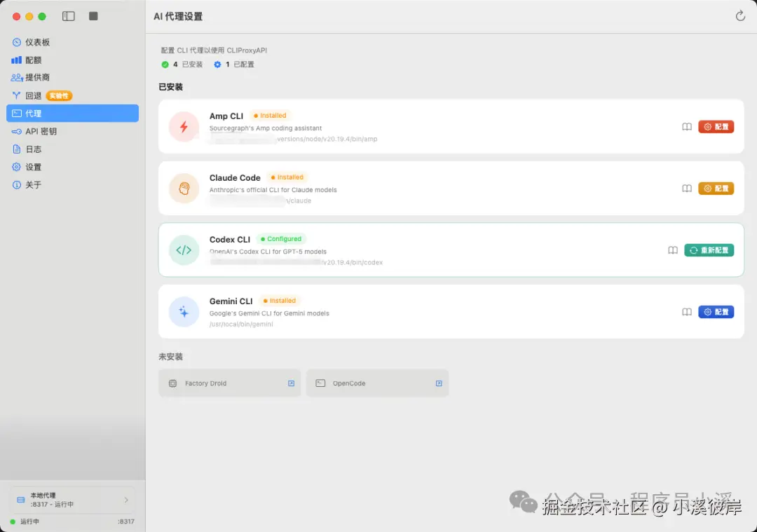The width and height of the screenshot is (757, 532).
Task: Click the green macOS zoom window button
Action: click(42, 16)
